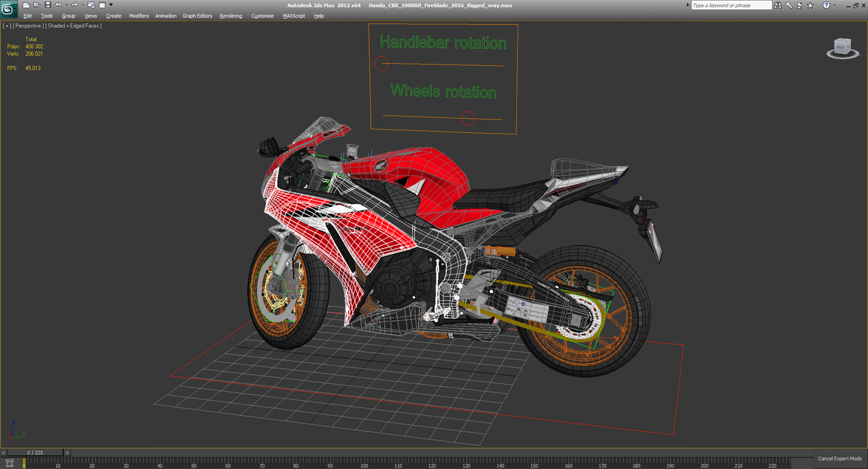Save the scene with the floppy disk icon
This screenshot has width=868, height=469.
tap(48, 5)
